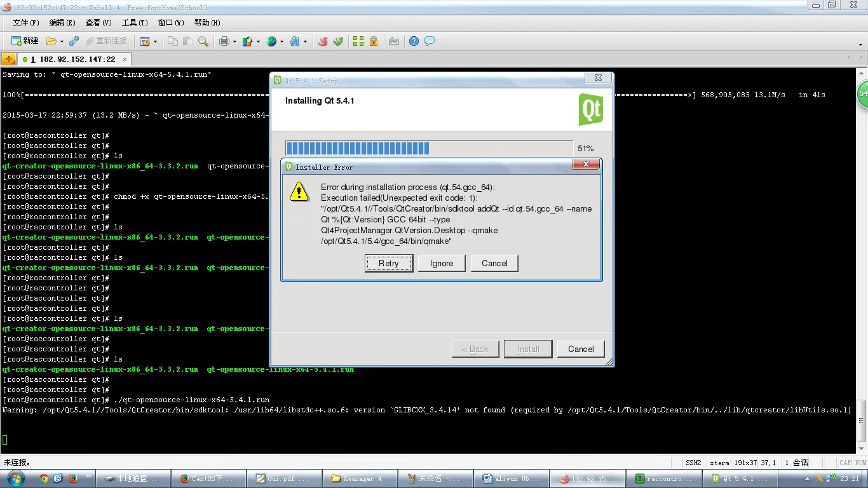Screen dimensions: 868x488
Task: Open the 编辑(E) menu
Action: click(62, 23)
